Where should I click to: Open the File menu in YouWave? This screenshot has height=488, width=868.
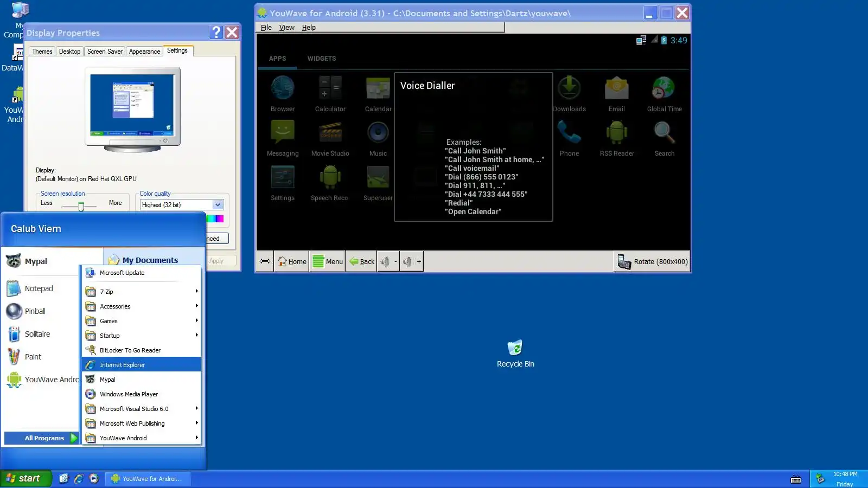(266, 28)
